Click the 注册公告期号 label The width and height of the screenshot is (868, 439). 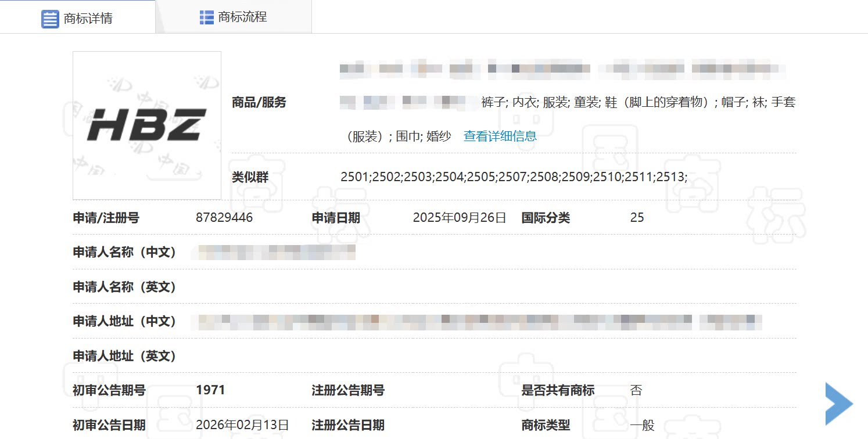(x=348, y=390)
